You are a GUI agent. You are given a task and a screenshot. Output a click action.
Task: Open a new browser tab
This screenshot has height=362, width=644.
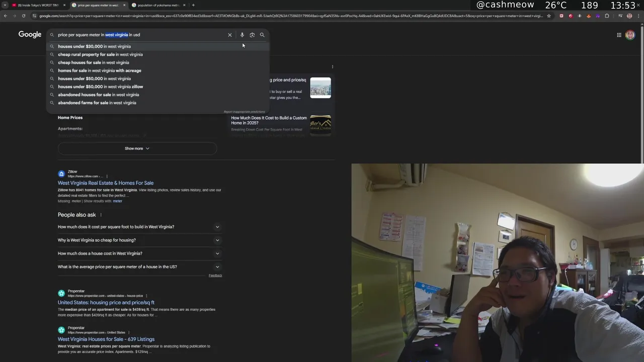(193, 5)
